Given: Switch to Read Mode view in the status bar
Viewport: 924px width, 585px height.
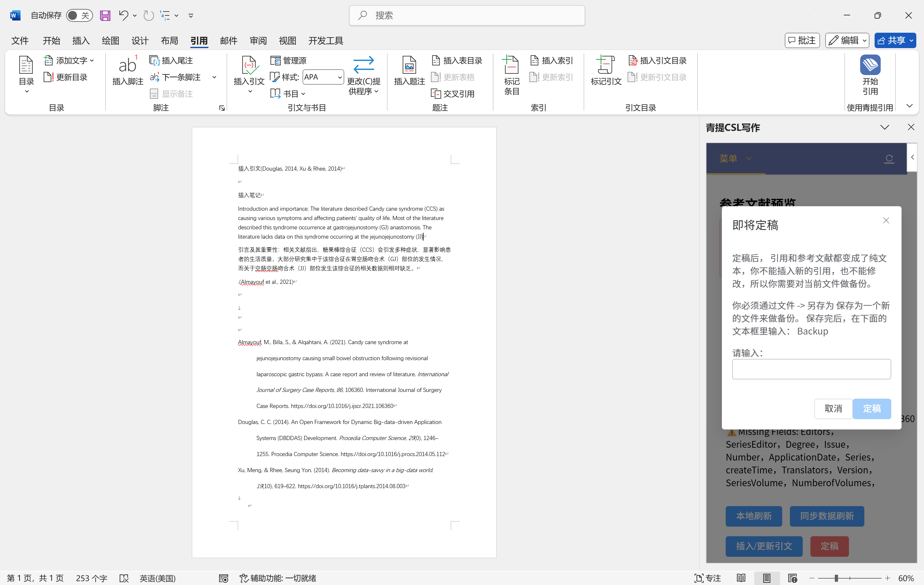Looking at the screenshot, I should click(x=741, y=578).
